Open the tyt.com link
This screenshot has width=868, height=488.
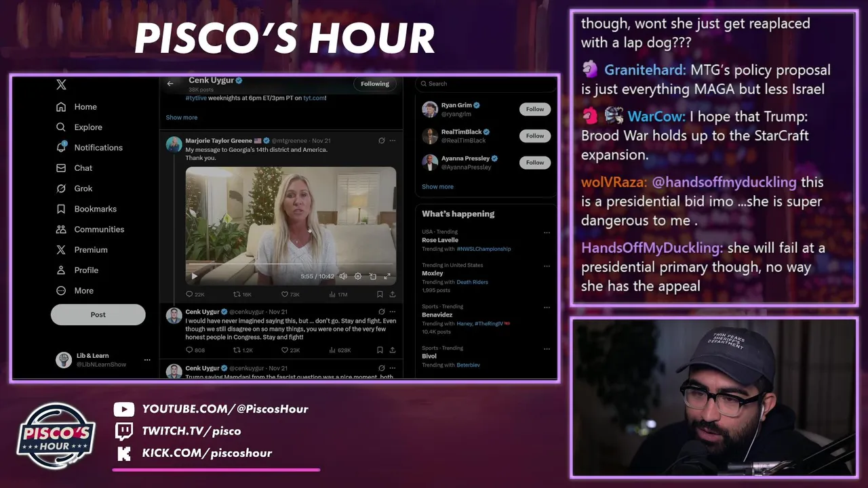(x=314, y=98)
